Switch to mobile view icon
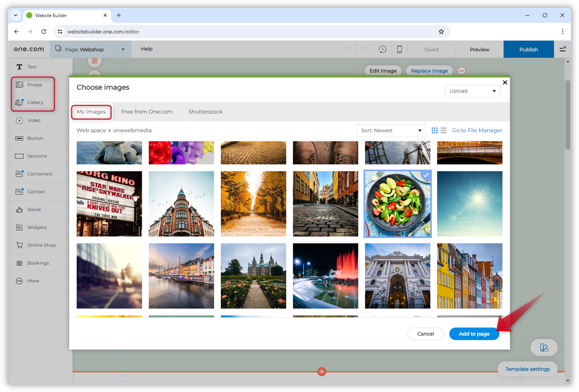The width and height of the screenshot is (579, 392). (399, 50)
